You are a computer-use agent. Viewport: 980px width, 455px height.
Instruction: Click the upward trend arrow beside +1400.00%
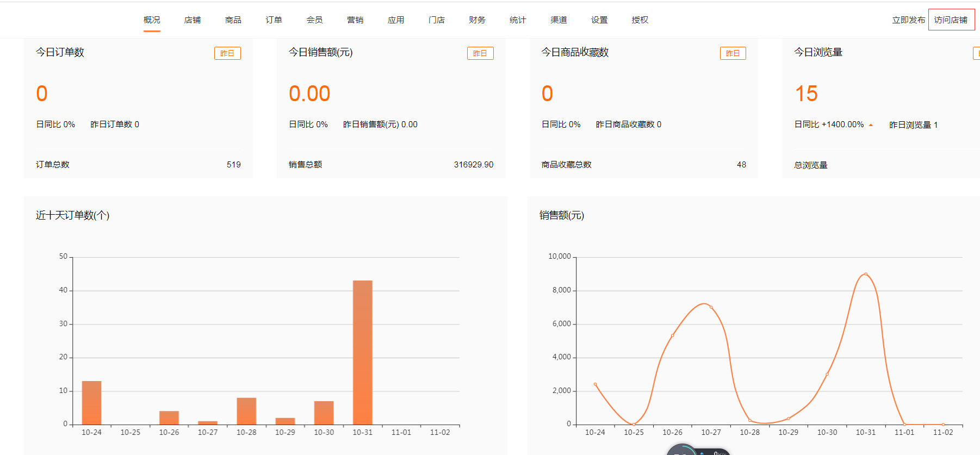tap(871, 125)
